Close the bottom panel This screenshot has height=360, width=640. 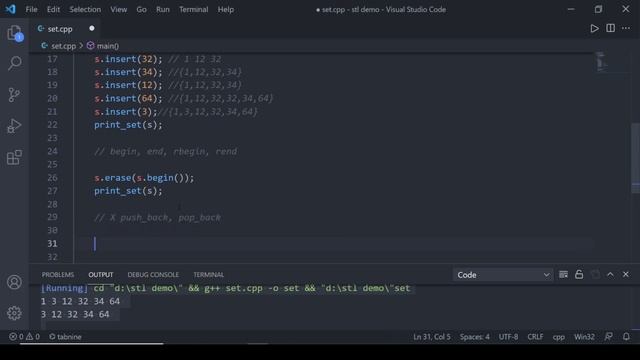(626, 274)
